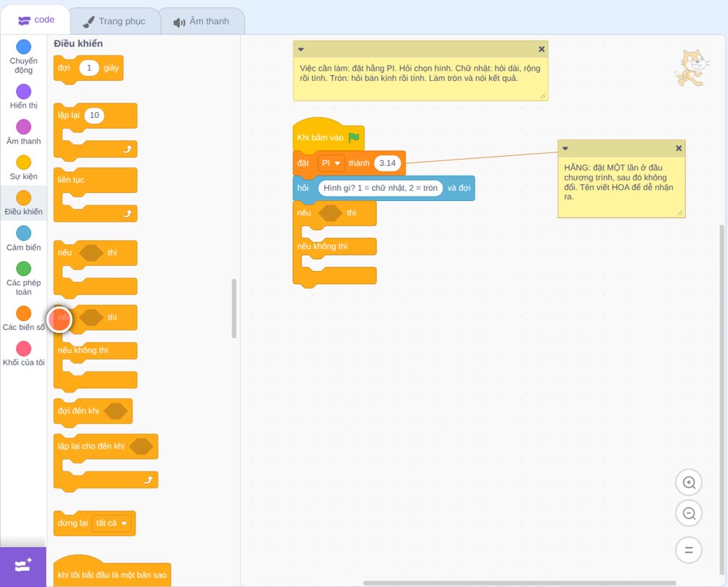Click the 3.14 value field

coord(387,163)
